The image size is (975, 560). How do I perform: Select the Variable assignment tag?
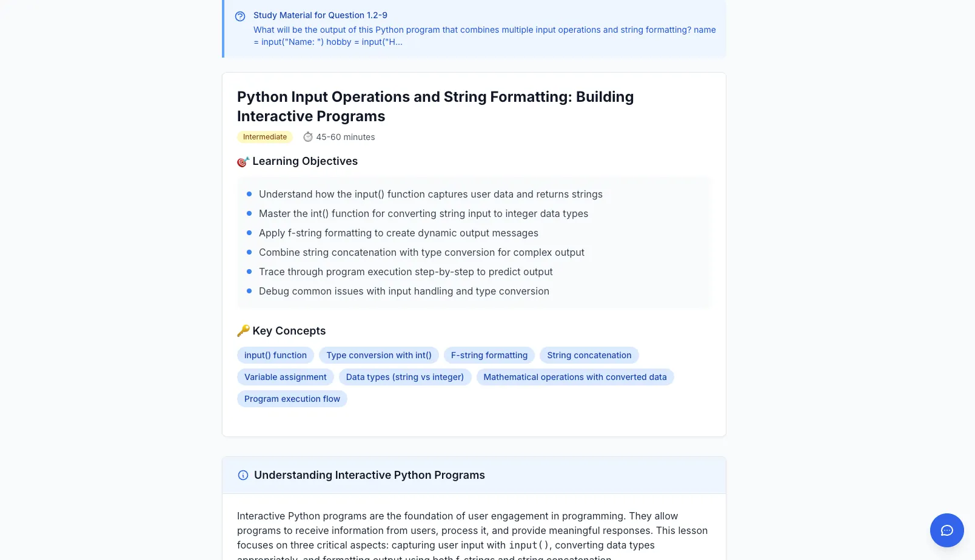pos(285,377)
